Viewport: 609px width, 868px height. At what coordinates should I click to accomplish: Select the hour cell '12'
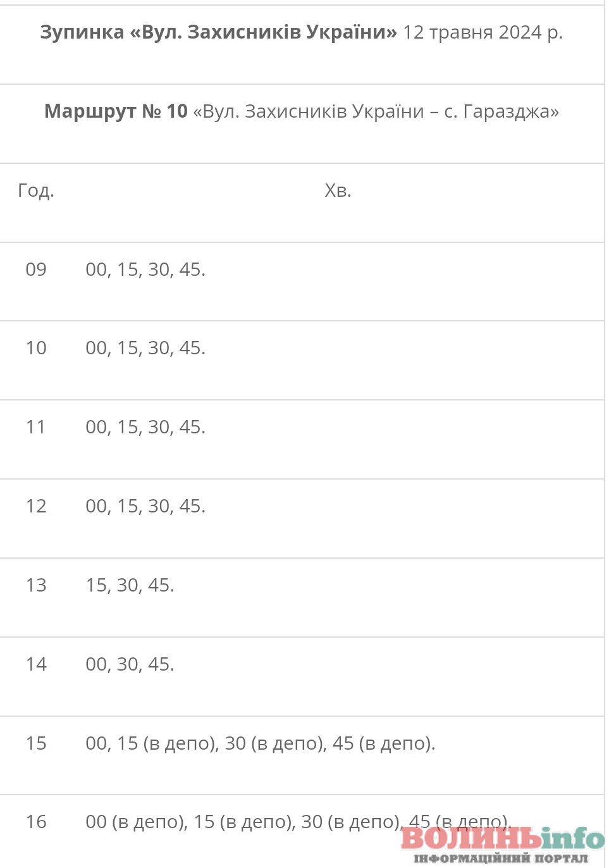(x=36, y=506)
